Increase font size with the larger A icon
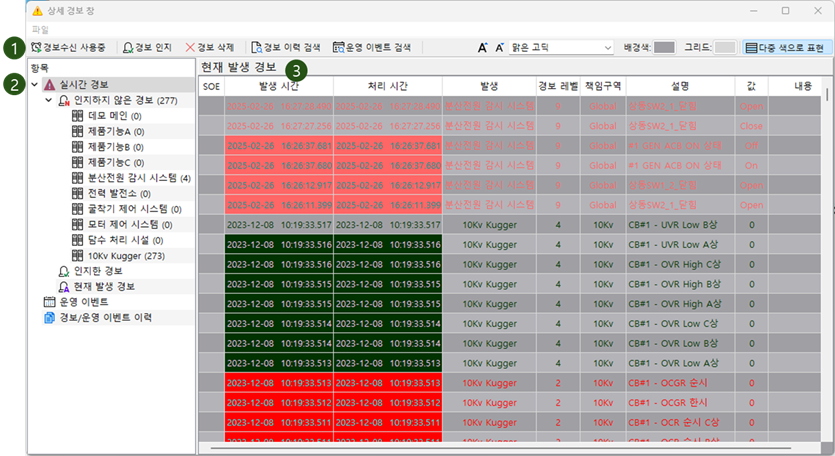Screen dimensions: 835x456 tap(482, 47)
